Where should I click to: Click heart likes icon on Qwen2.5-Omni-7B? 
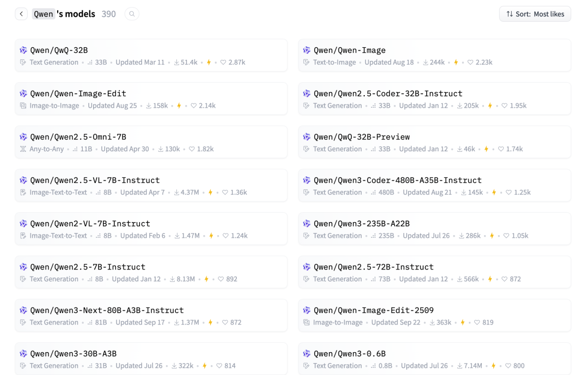click(x=192, y=149)
